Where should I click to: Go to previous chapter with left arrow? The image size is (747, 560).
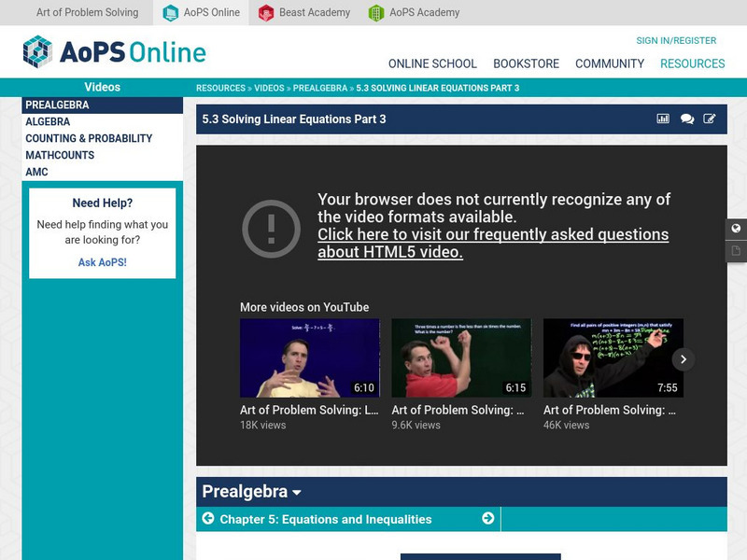pyautogui.click(x=208, y=518)
